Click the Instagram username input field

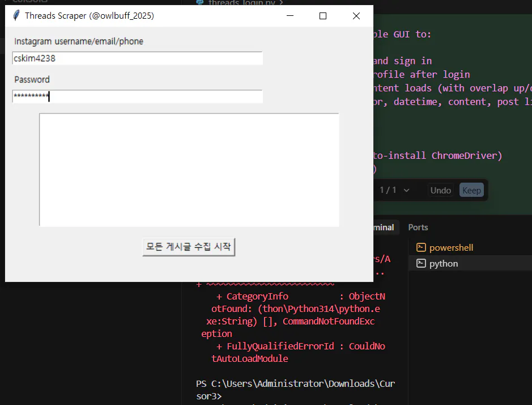[x=138, y=58]
